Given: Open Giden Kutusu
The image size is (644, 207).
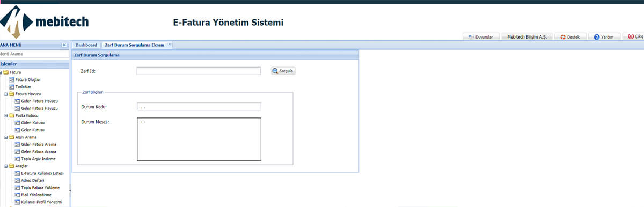Looking at the screenshot, I should coord(32,123).
